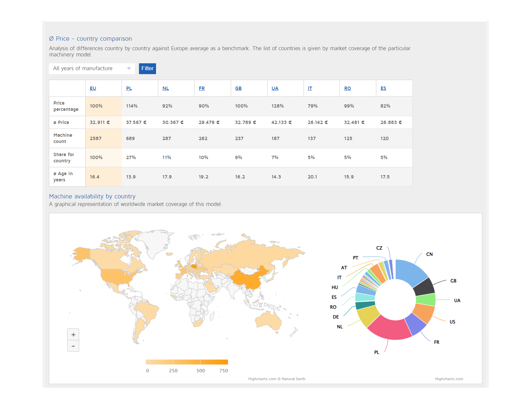532x408 pixels.
Task: Zoom in on the world map
Action: 73,335
